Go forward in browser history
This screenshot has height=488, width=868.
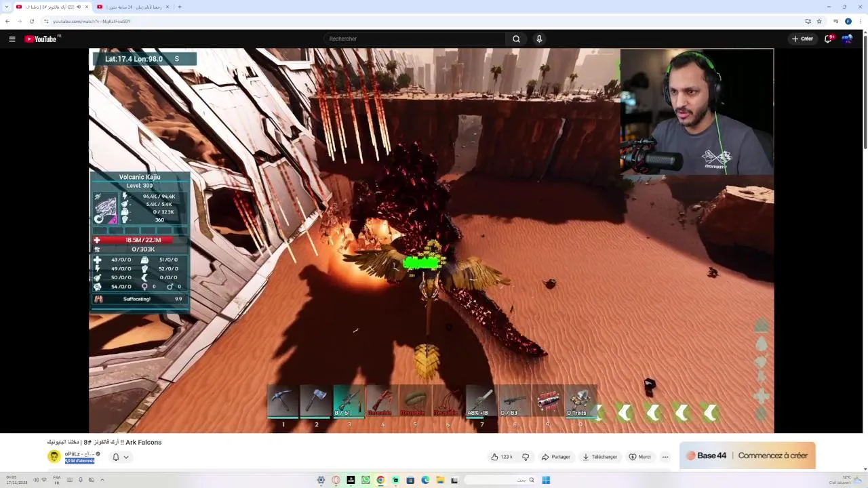tap(20, 21)
